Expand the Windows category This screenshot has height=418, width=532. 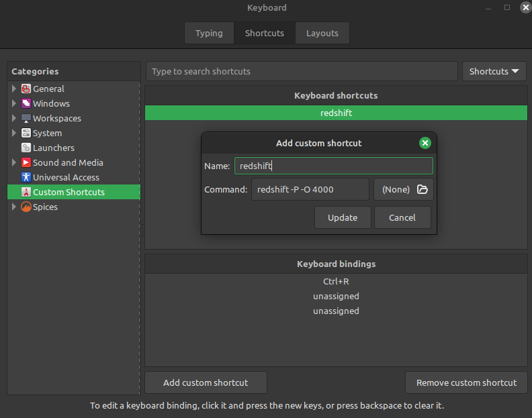tap(14, 103)
